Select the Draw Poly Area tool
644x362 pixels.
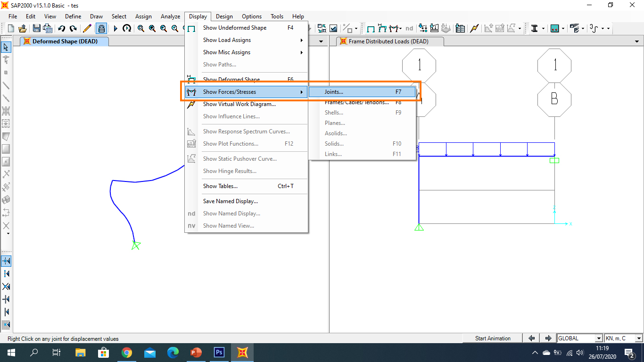[6, 137]
